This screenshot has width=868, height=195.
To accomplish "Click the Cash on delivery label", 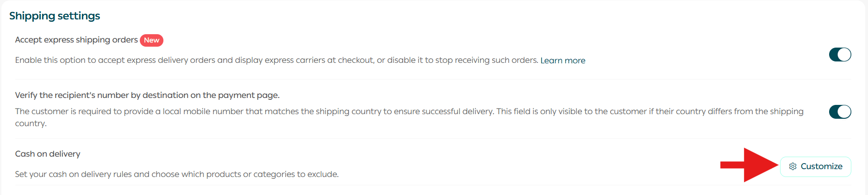I will click(48, 154).
